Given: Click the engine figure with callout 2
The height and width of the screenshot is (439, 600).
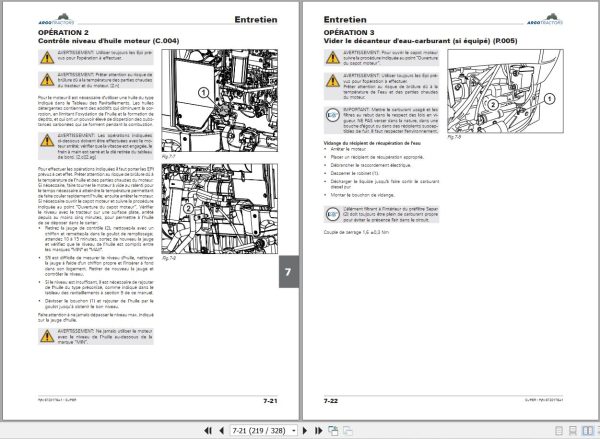Looking at the screenshot, I should tap(220, 209).
